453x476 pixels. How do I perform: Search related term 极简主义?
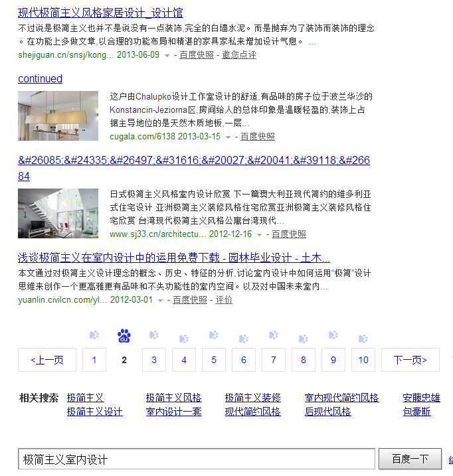(x=86, y=398)
